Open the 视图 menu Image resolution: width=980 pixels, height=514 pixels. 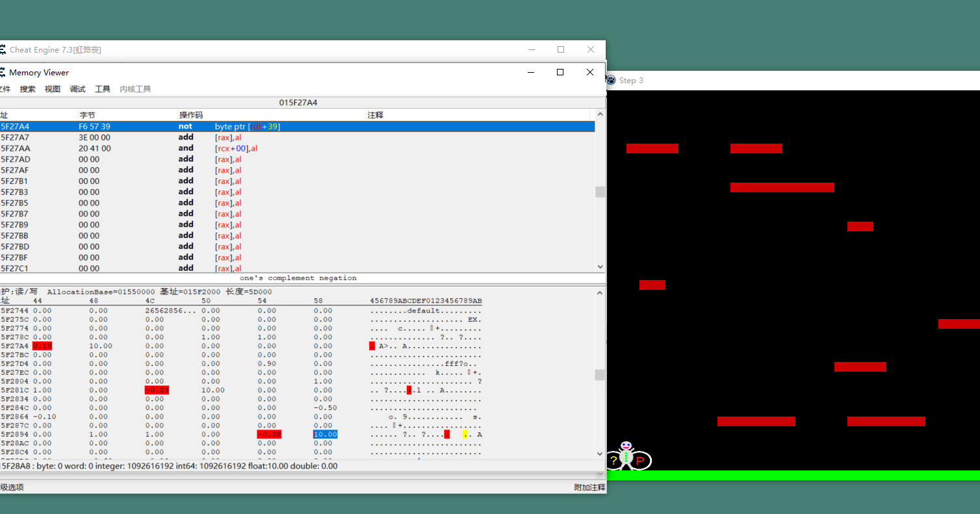51,88
